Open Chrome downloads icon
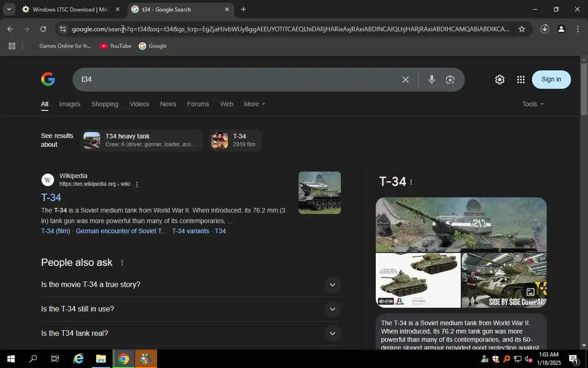This screenshot has height=368, width=588. 545,29
